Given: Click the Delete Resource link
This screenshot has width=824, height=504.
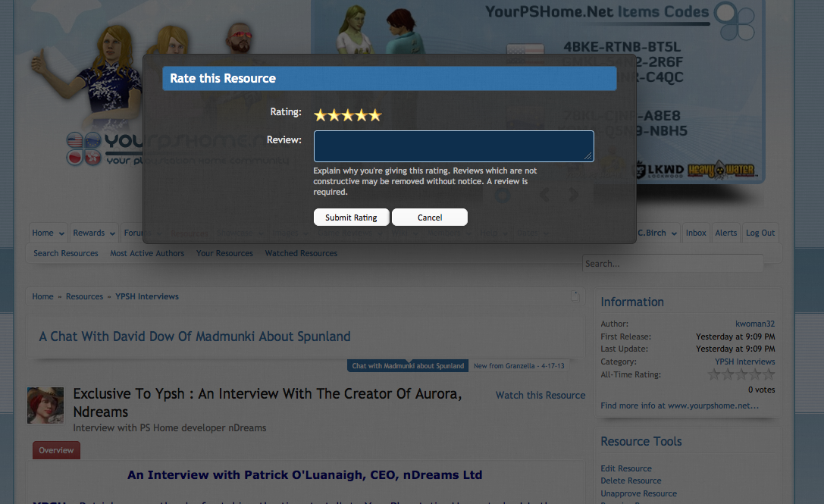Looking at the screenshot, I should [631, 481].
